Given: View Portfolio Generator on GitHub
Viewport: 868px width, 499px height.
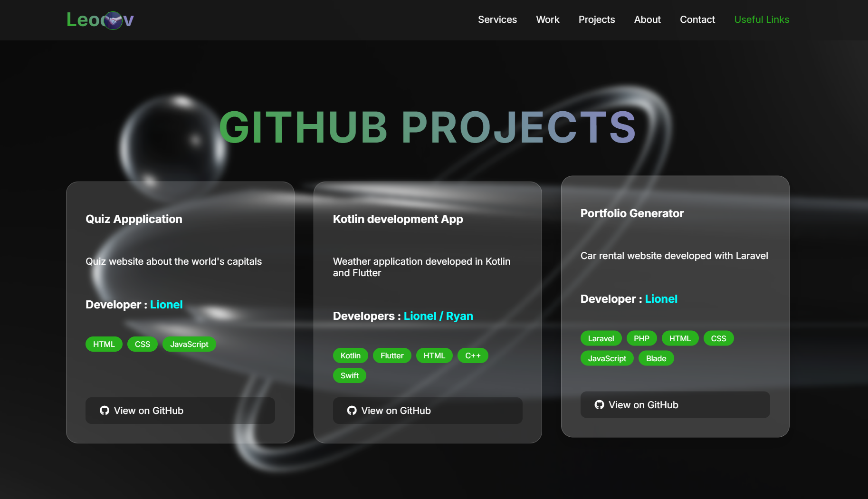Looking at the screenshot, I should click(x=675, y=405).
